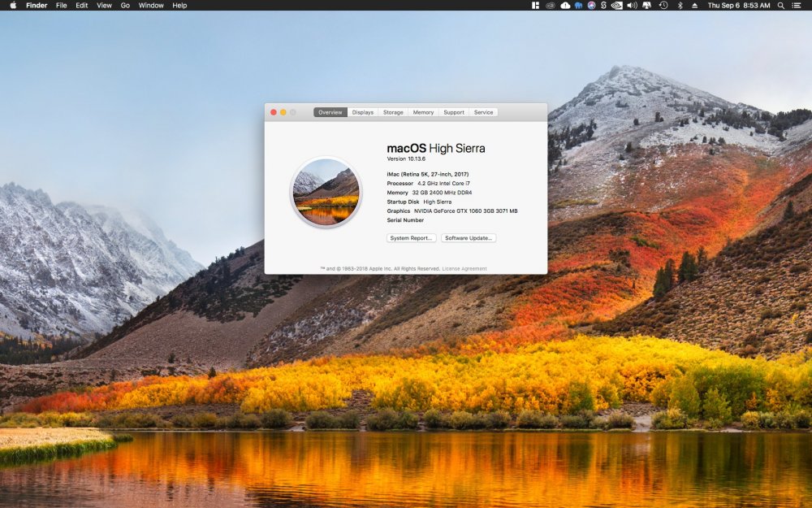Screen dimensions: 812x508
Task: Switch to the Memory tab
Action: click(423, 112)
